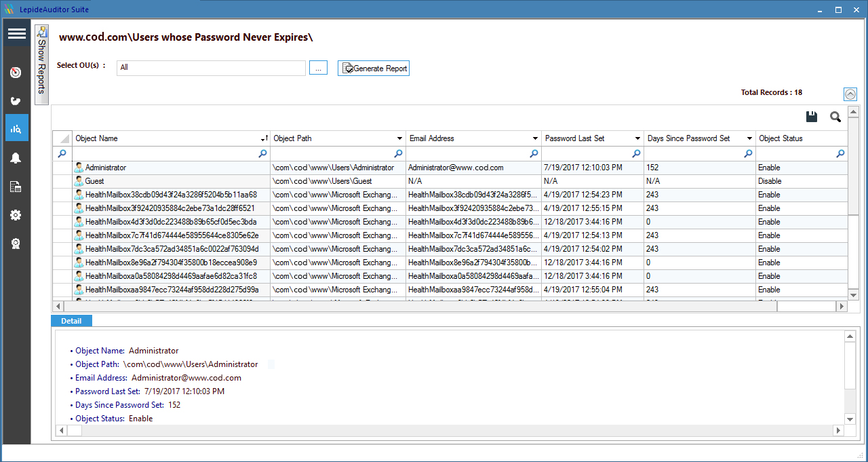Click the Generate Report button
This screenshot has width=868, height=462.
[374, 69]
